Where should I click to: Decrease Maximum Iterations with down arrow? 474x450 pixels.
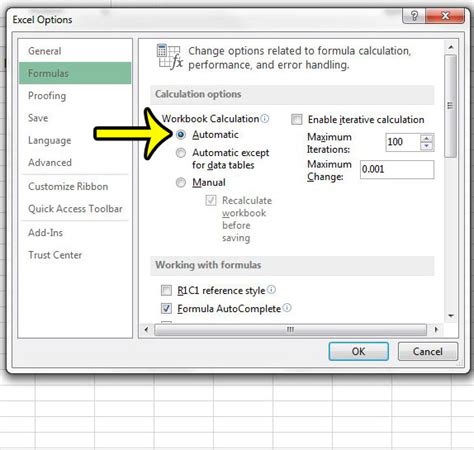[427, 146]
